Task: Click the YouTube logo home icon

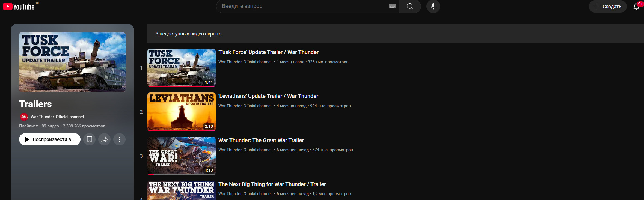Action: click(x=19, y=7)
